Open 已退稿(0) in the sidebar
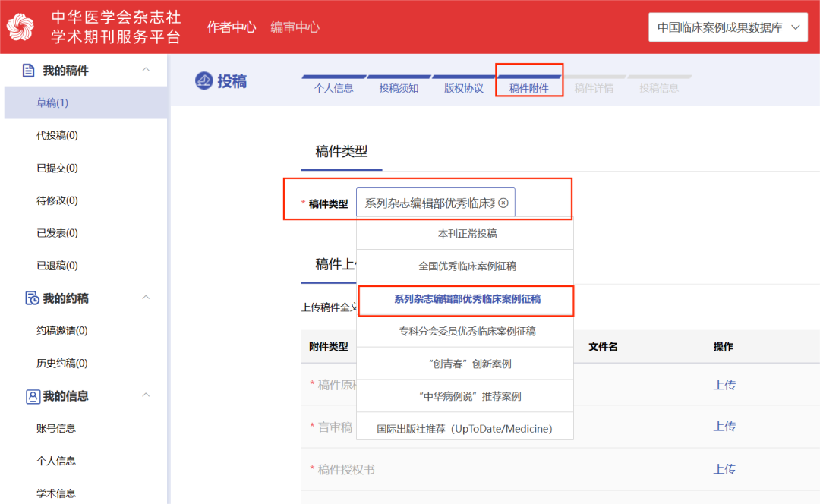The width and height of the screenshot is (820, 504). coord(57,266)
